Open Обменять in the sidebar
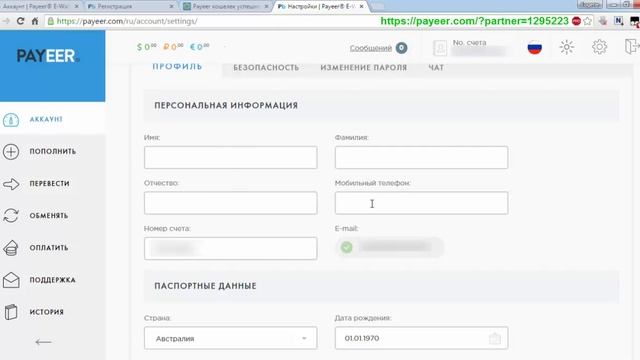Viewport: 640px width, 360px height. click(x=49, y=216)
